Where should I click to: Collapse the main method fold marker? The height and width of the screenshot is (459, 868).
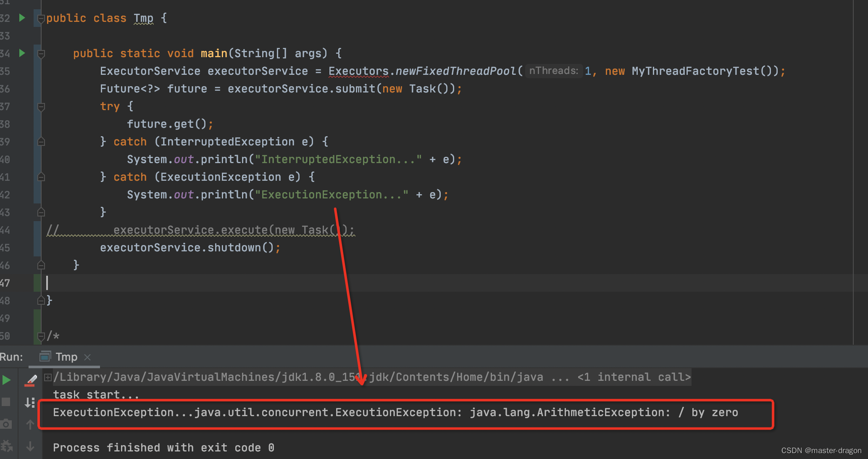point(41,54)
